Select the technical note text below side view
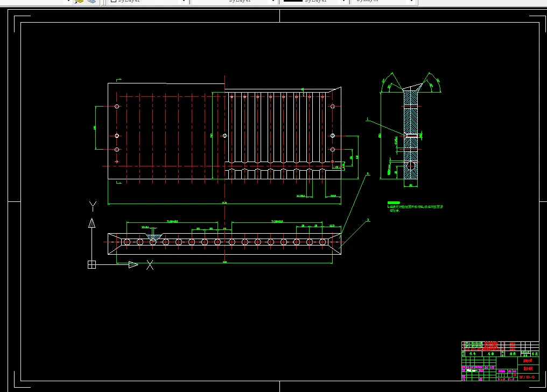 (x=415, y=208)
